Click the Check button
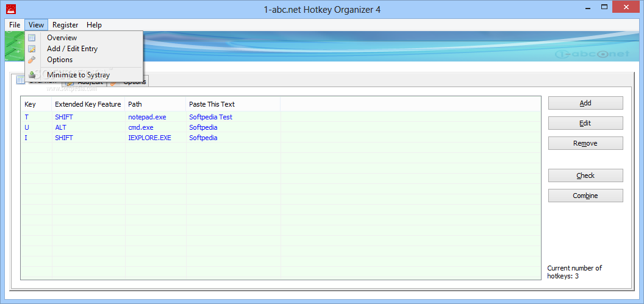 (585, 175)
